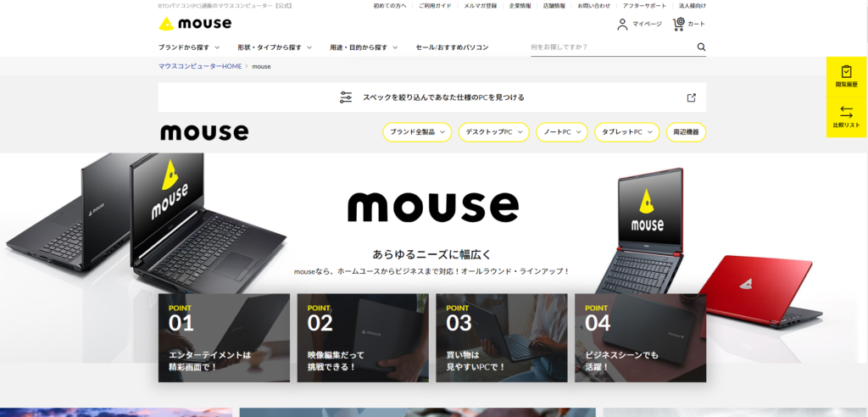
Task: Open アフターサポート link
Action: point(645,6)
